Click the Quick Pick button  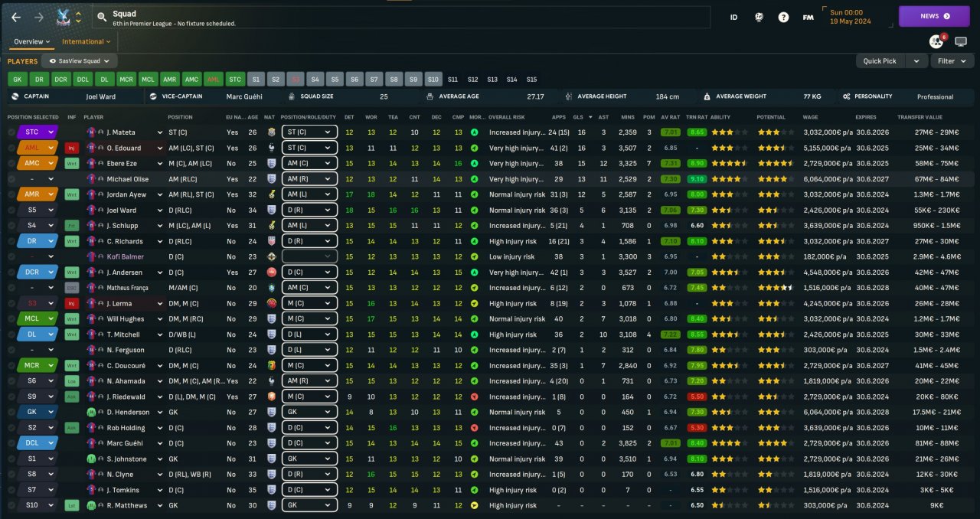point(880,61)
